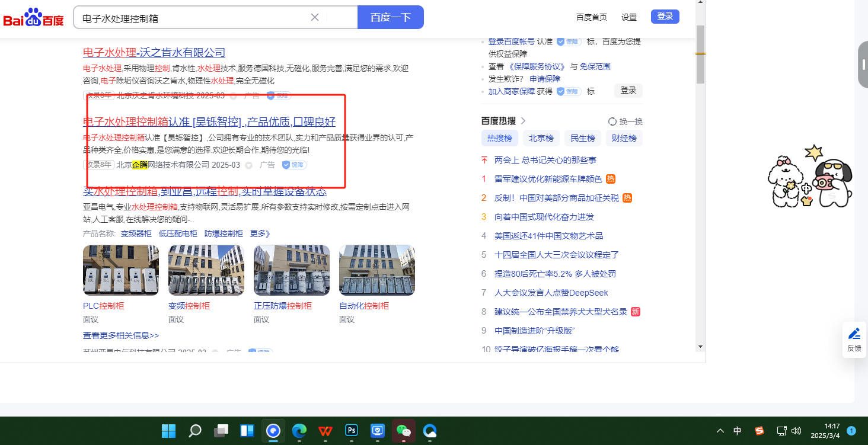Open result 电子水处理-沃之肯水有限公司
The width and height of the screenshot is (868, 445).
click(x=154, y=52)
